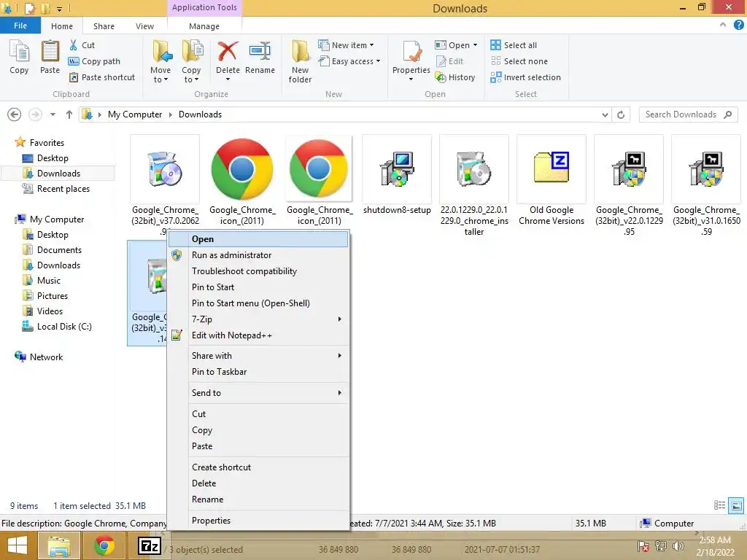Click the Rename icon in the ribbon
The image size is (747, 560).
(260, 52)
